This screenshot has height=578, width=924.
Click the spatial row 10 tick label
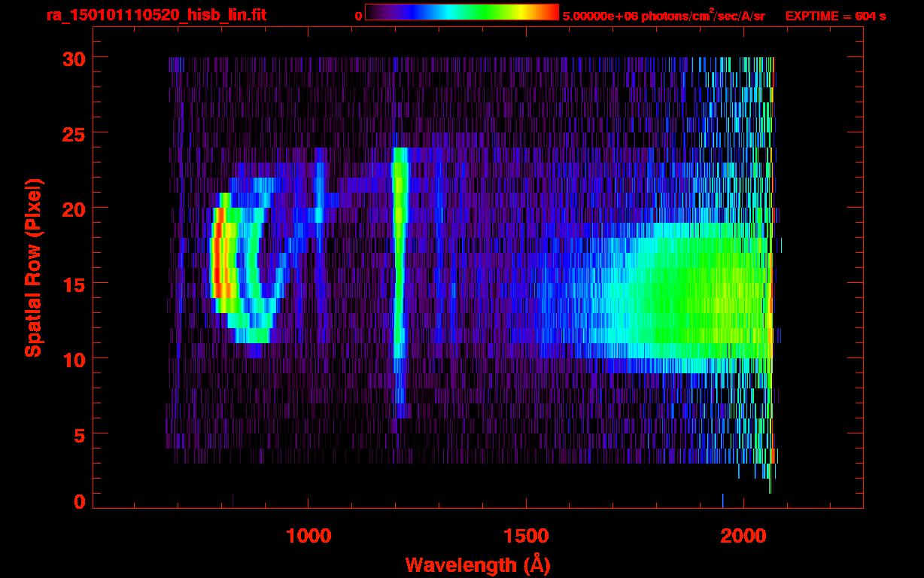tap(74, 359)
